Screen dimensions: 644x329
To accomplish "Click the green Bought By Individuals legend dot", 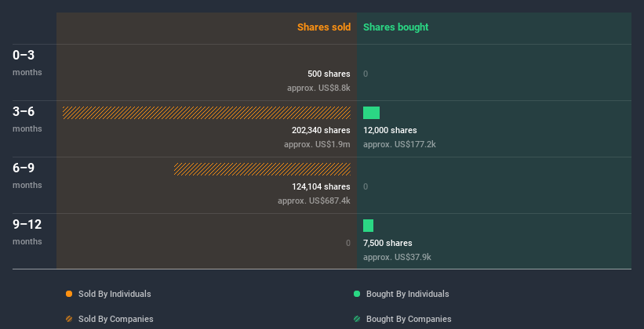I will (x=357, y=294).
